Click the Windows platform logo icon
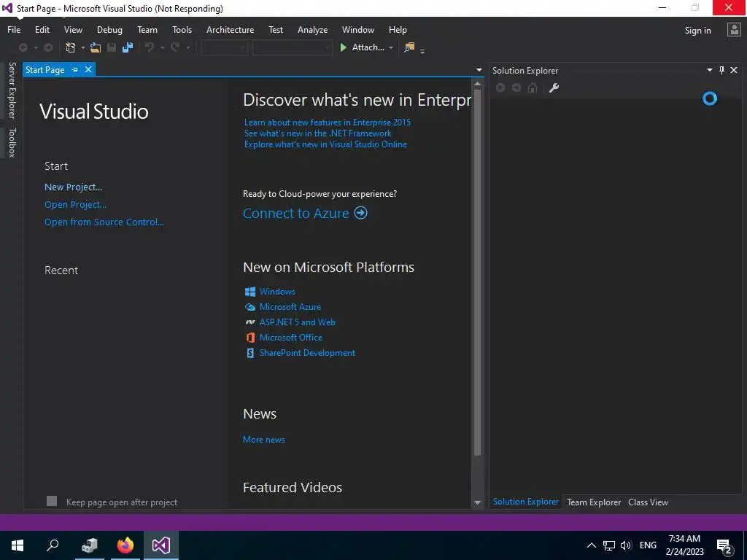This screenshot has height=560, width=747. click(x=250, y=292)
